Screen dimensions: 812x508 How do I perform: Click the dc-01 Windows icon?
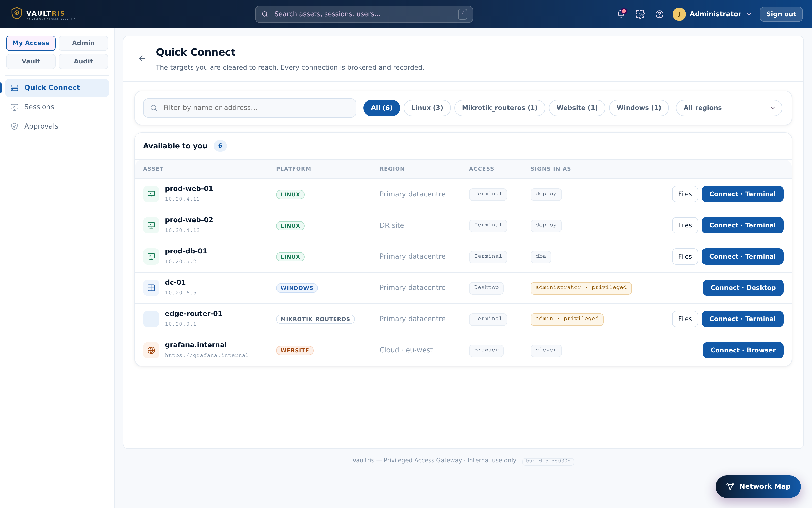coord(151,288)
